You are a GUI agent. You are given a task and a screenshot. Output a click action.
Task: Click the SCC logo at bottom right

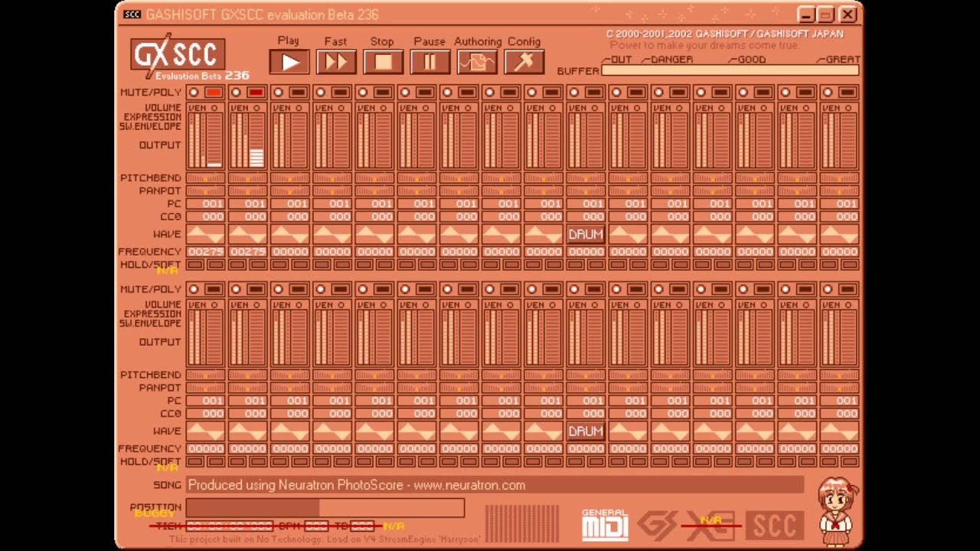(775, 525)
